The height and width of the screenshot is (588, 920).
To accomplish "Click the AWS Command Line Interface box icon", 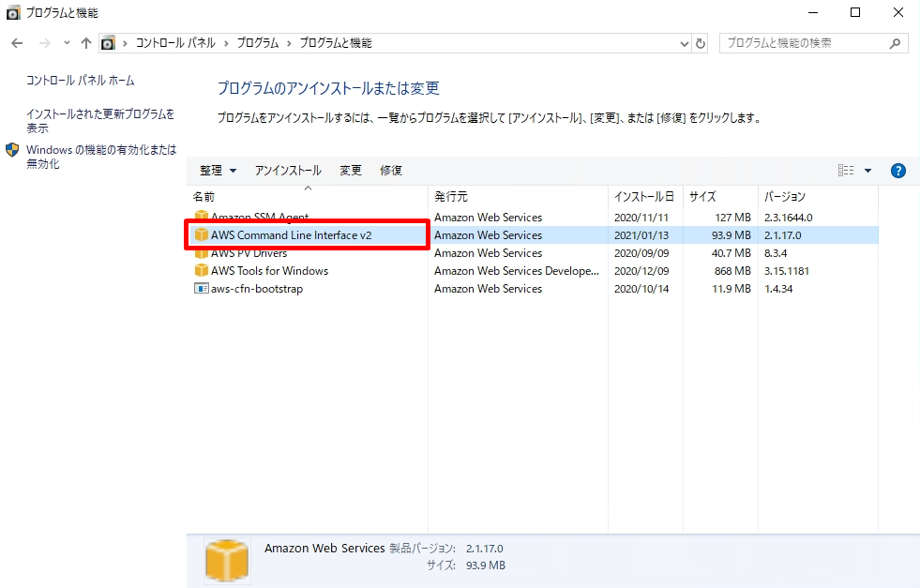I will click(x=202, y=234).
